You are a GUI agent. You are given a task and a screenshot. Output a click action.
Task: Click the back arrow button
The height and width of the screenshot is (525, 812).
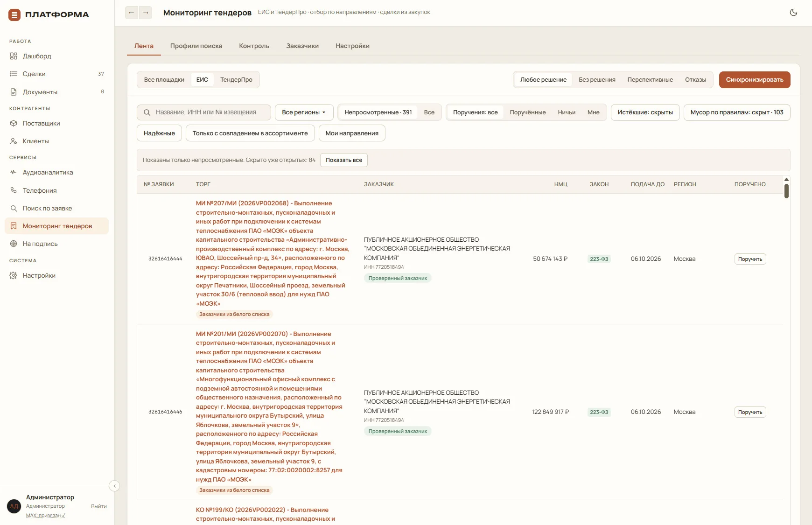pos(132,13)
